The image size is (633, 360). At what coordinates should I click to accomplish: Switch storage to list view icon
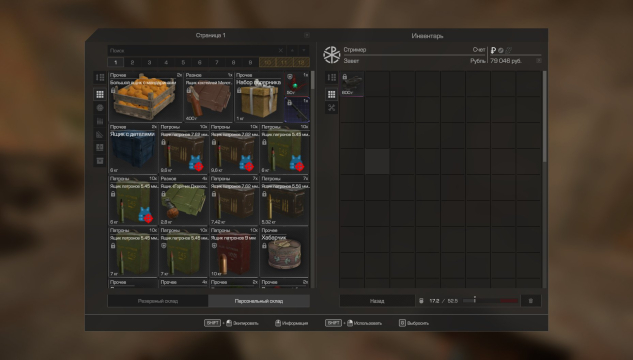[x=100, y=77]
